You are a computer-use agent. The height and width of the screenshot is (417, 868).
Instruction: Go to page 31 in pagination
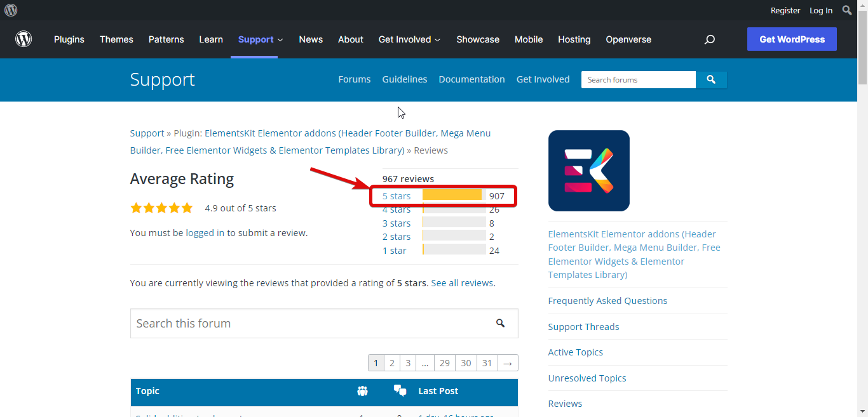tap(487, 363)
